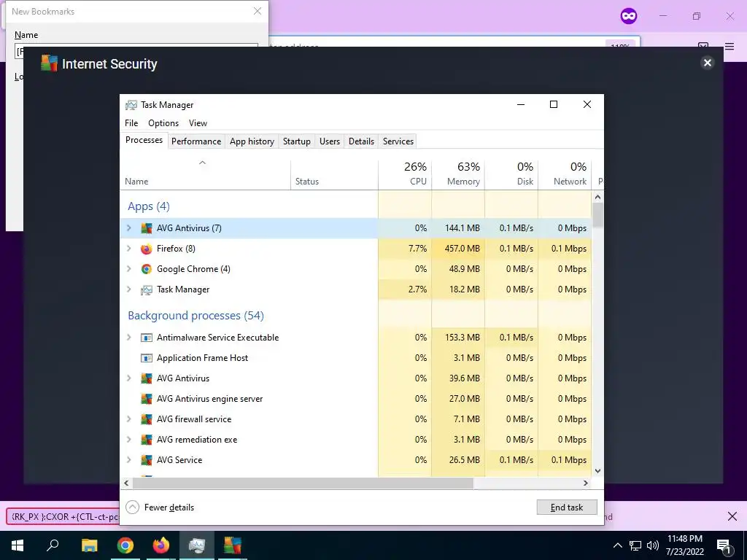The height and width of the screenshot is (560, 747).
Task: Click the Google Chrome icon in Apps list
Action: [146, 269]
